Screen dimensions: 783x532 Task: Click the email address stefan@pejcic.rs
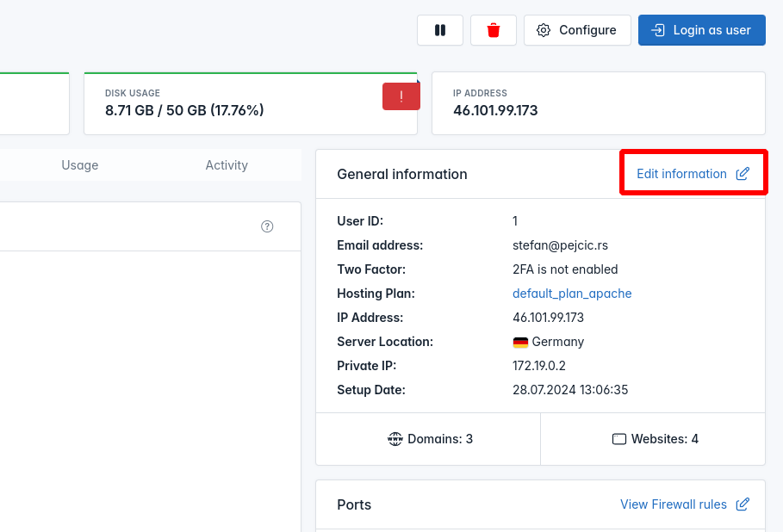click(x=560, y=245)
